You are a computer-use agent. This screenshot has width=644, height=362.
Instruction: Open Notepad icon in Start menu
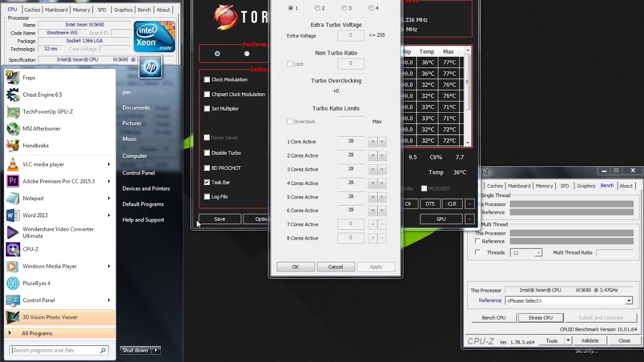[x=13, y=198]
